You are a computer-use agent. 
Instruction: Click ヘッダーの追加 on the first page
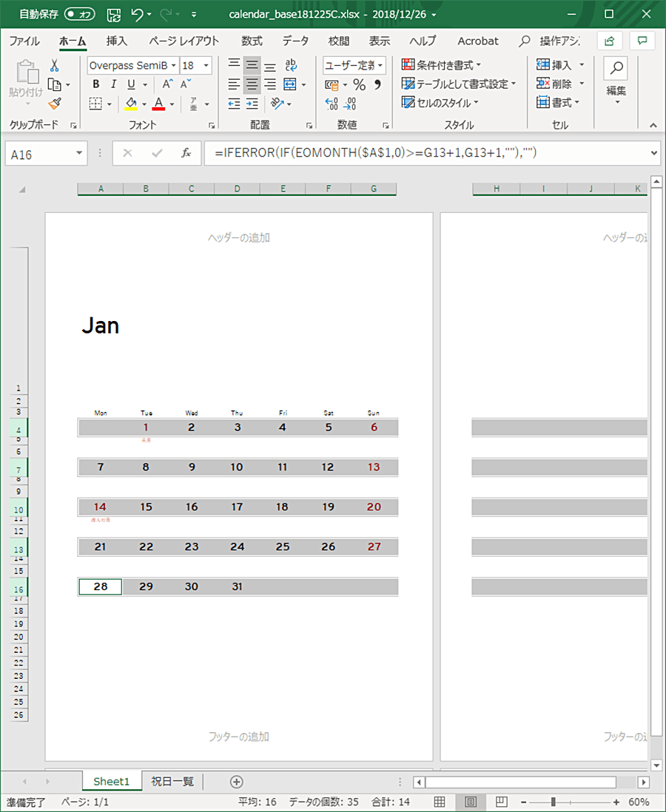[239, 237]
